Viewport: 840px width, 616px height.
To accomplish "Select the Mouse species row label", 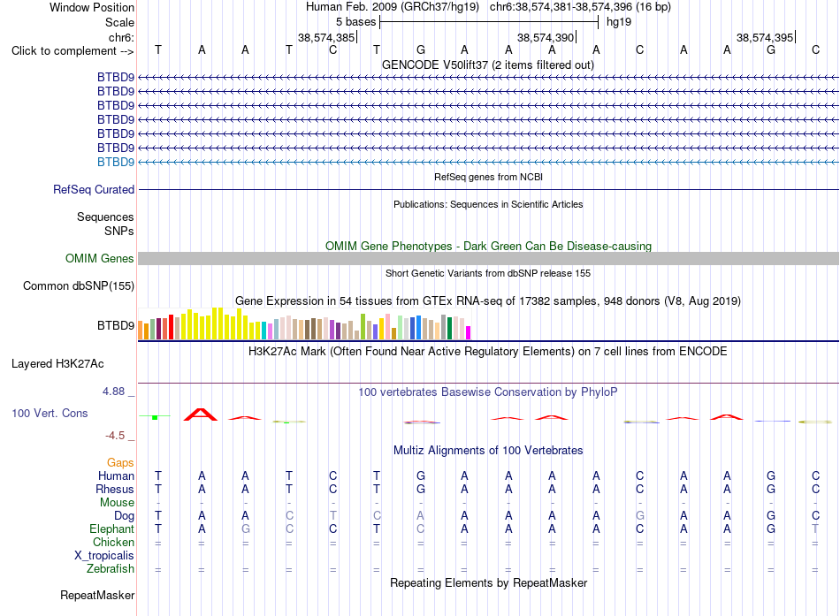I will (117, 503).
